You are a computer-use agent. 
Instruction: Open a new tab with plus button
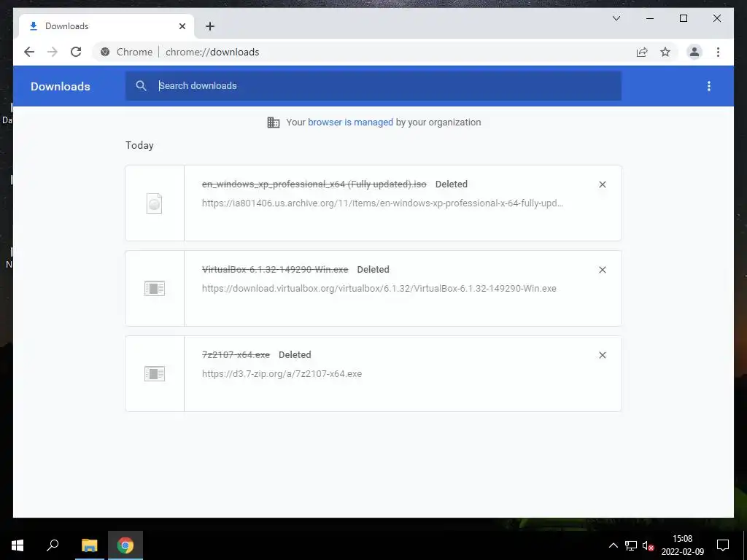(210, 26)
